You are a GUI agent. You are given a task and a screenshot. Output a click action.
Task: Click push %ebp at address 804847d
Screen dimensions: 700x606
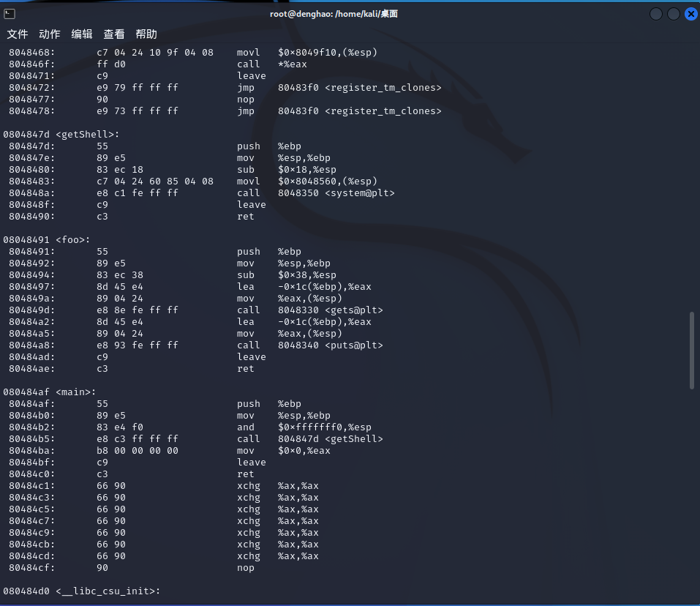click(x=269, y=146)
